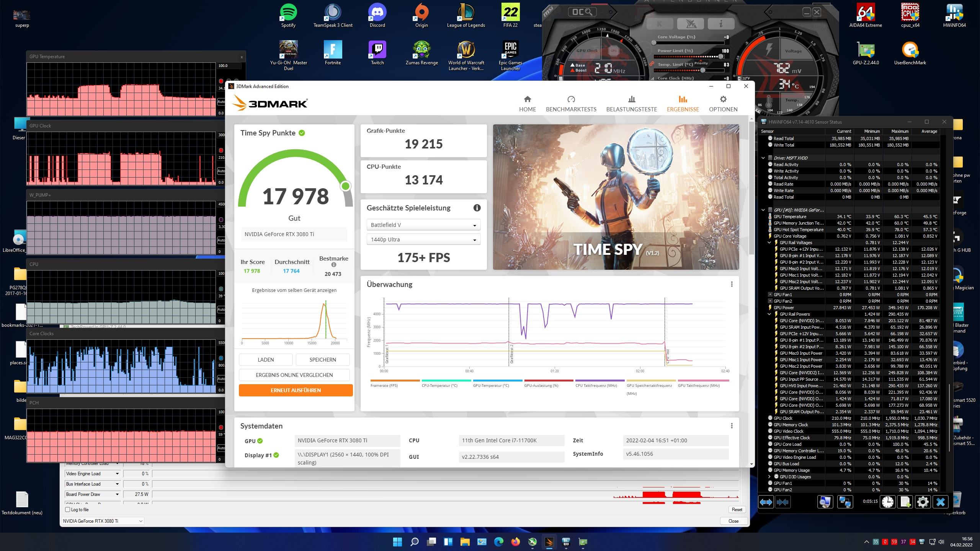980x551 pixels.
Task: Collapse GPU Rail Powers tree node
Action: 769,314
